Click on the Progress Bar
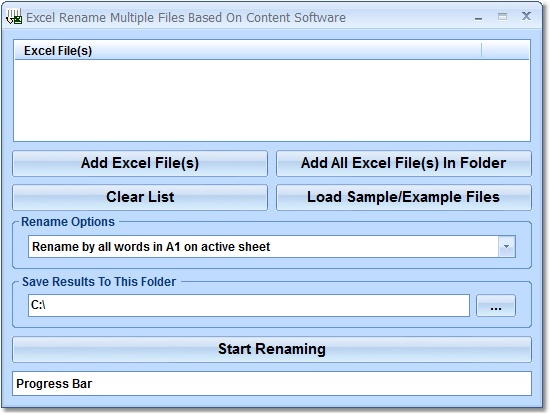Image resolution: width=550 pixels, height=415 pixels. (272, 384)
